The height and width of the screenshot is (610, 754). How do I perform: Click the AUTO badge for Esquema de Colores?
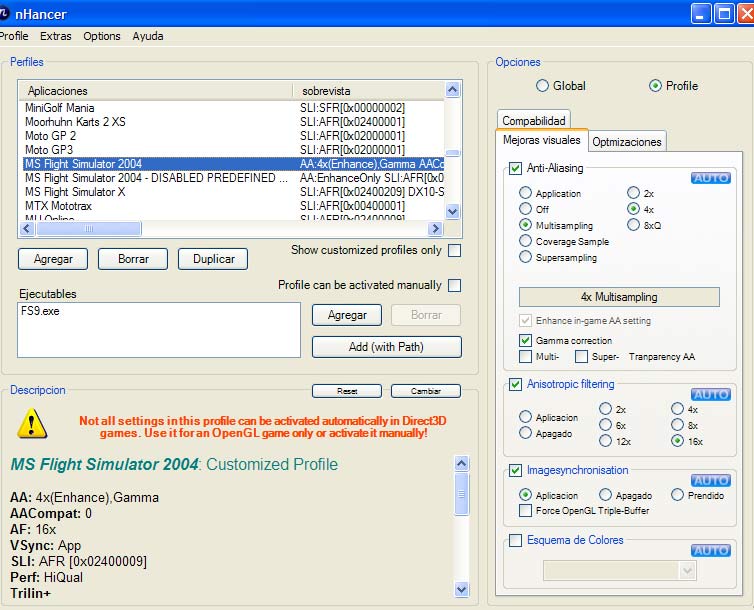coord(710,550)
